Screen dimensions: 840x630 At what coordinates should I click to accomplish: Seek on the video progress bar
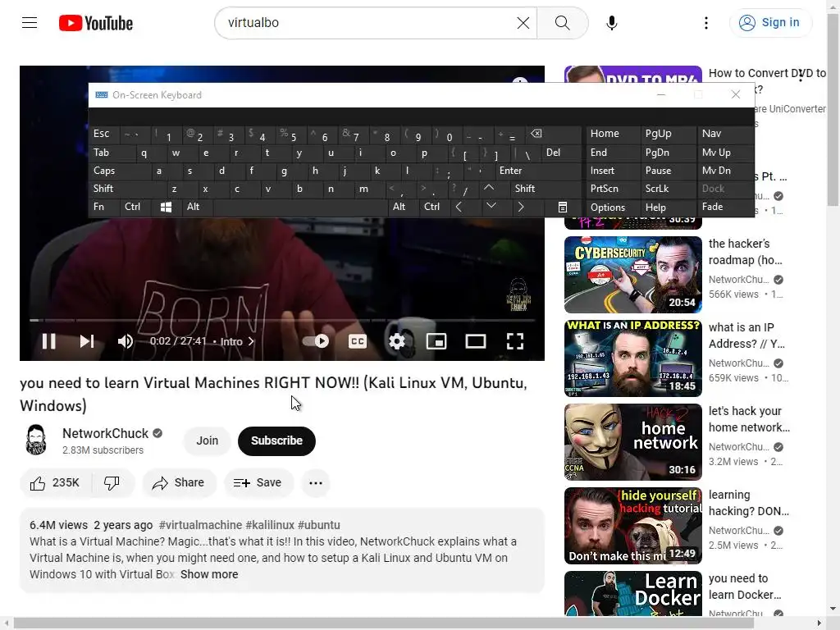[x=282, y=321]
